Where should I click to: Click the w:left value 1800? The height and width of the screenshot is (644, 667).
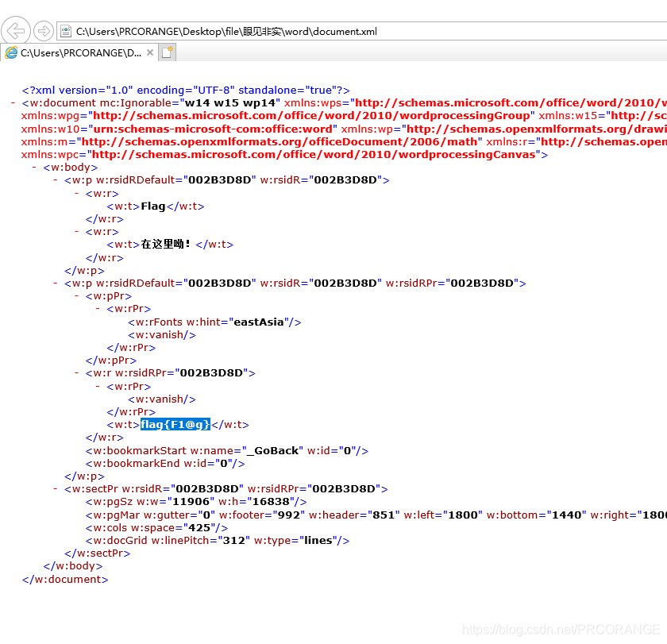[462, 515]
